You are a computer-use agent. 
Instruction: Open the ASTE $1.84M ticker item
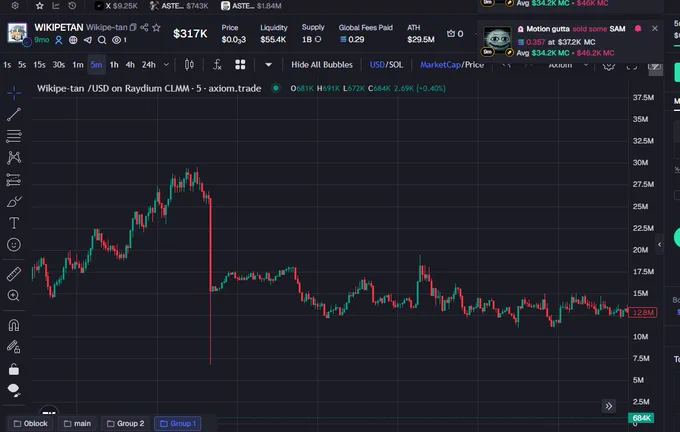click(x=251, y=6)
